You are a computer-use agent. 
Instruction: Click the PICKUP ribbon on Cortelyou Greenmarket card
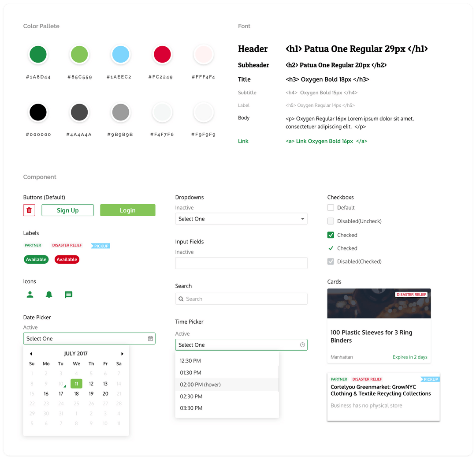tap(430, 379)
